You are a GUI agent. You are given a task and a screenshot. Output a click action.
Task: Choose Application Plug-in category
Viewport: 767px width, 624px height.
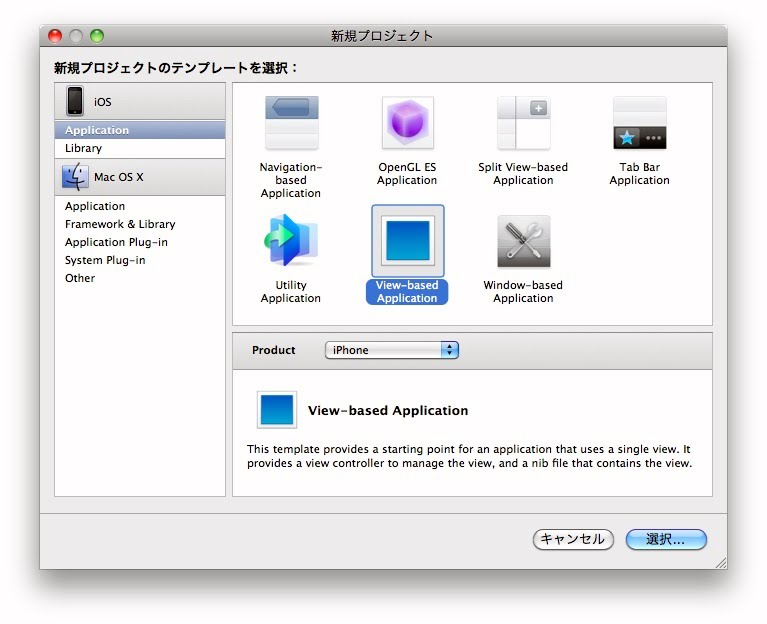(116, 242)
